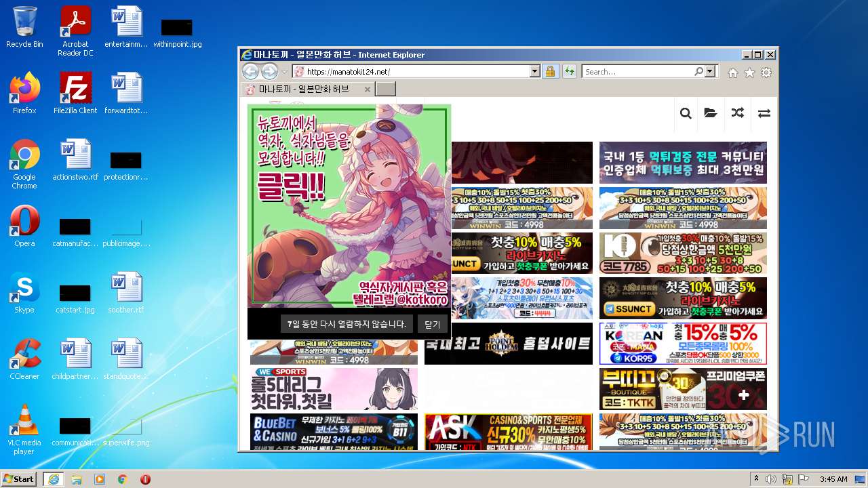Show hidden tray icons arrow
The height and width of the screenshot is (488, 868).
tap(756, 479)
